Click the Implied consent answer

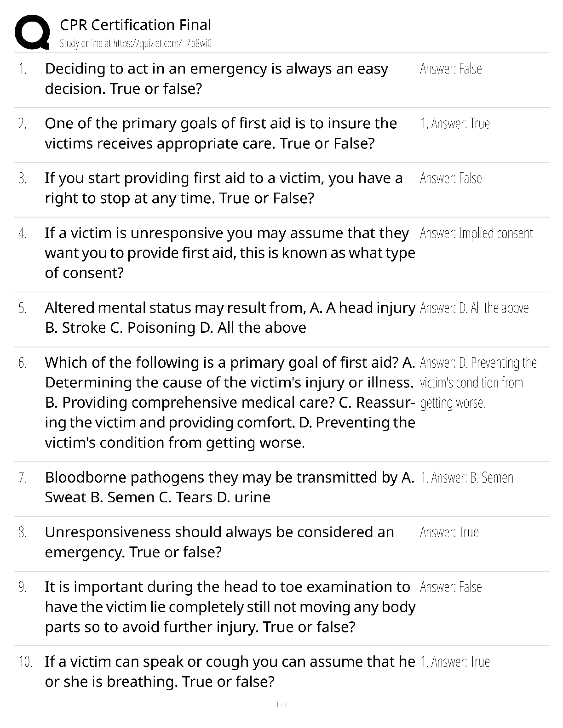[x=477, y=233]
